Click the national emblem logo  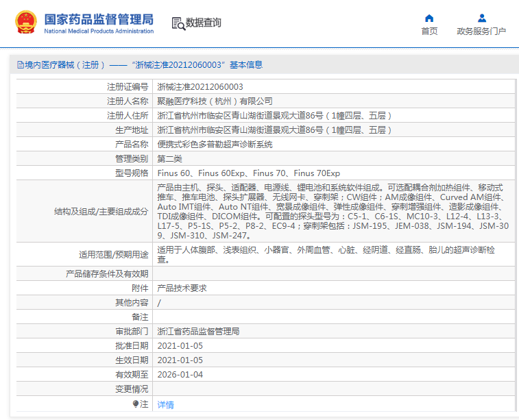tap(26, 23)
